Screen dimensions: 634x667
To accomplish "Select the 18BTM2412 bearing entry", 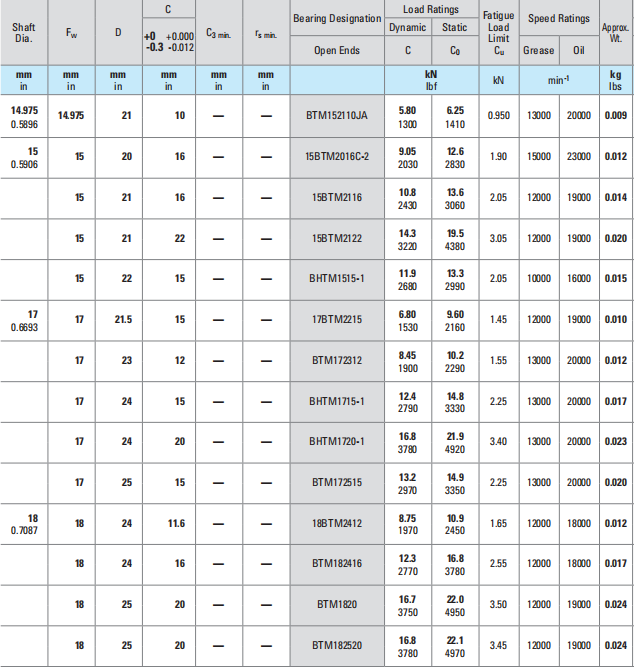I will [337, 523].
